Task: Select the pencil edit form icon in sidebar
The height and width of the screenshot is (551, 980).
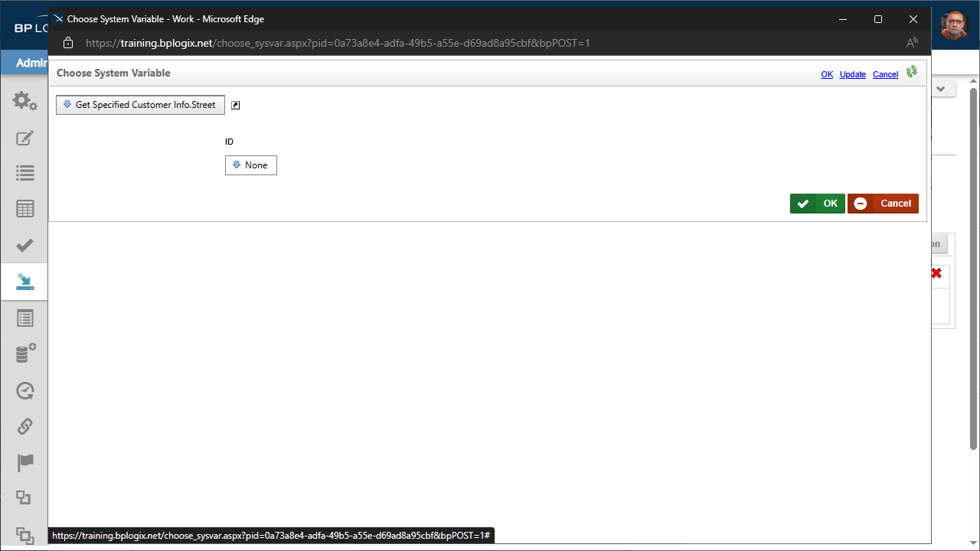Action: [x=24, y=138]
